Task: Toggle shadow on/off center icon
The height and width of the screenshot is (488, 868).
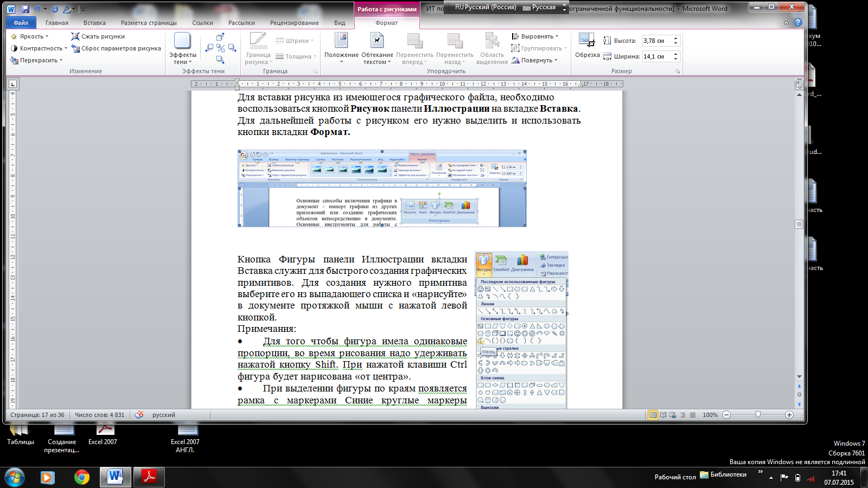Action: point(220,48)
